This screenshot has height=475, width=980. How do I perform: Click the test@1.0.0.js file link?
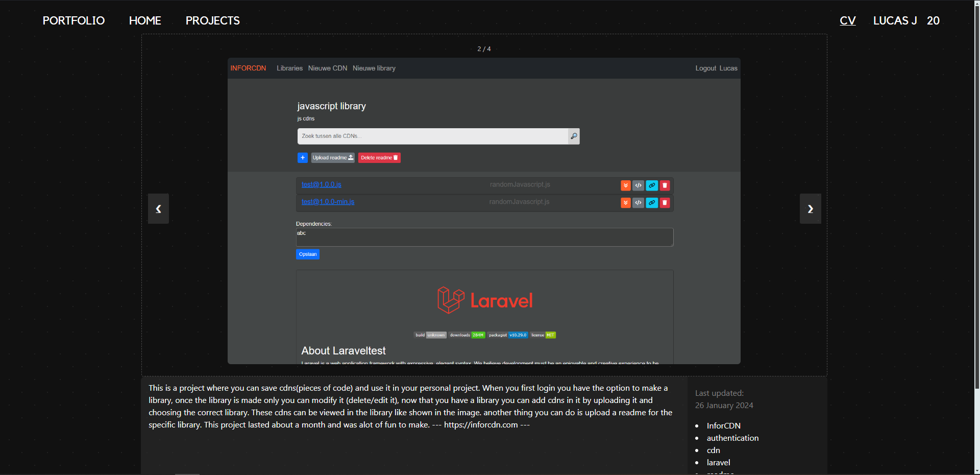click(321, 184)
